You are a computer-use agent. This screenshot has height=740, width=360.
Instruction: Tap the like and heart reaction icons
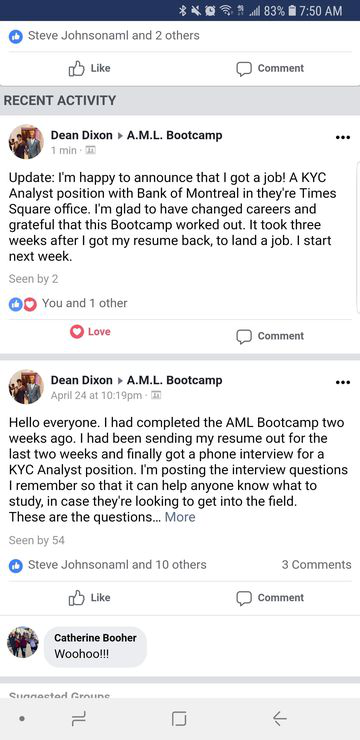[x=23, y=304]
